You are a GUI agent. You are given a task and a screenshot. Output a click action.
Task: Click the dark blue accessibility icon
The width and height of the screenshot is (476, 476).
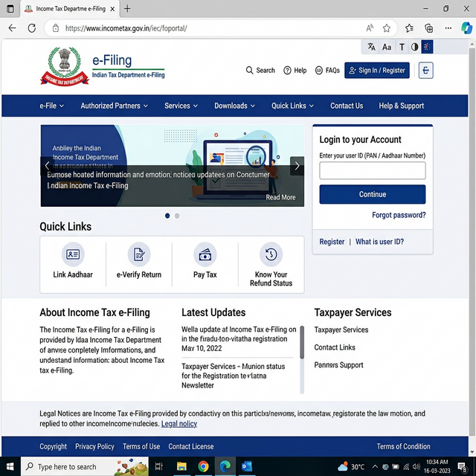[x=427, y=47]
